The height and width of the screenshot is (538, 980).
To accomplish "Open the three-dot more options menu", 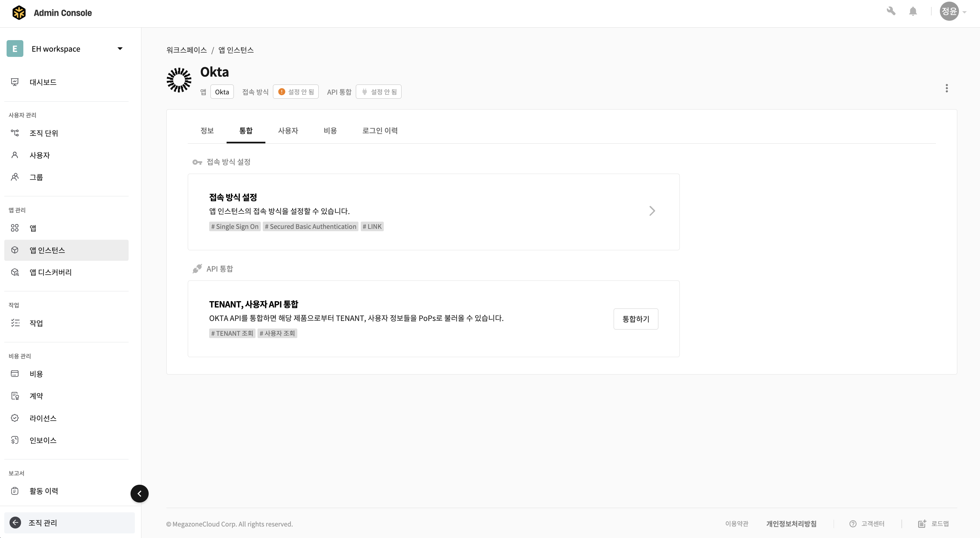I will point(947,88).
